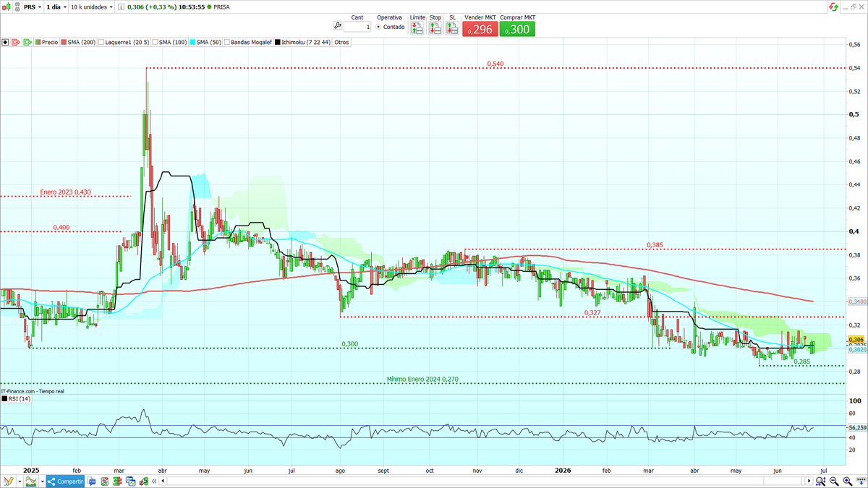Click the red-green order book icon
Viewport: 868px width, 488px height.
click(x=116, y=481)
